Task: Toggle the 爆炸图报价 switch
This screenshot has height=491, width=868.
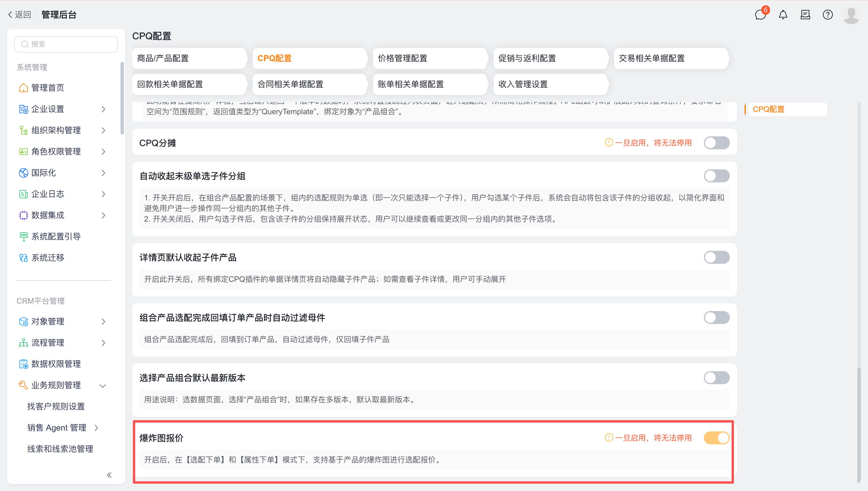Action: pyautogui.click(x=717, y=438)
